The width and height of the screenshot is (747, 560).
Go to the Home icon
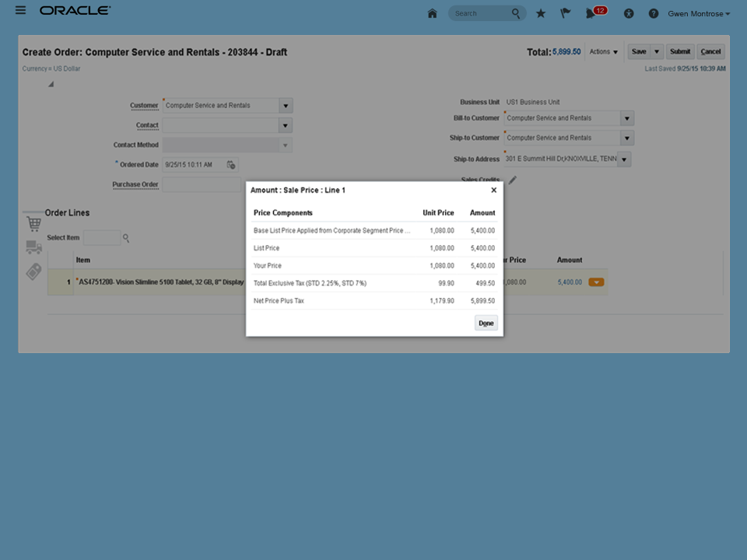point(432,13)
